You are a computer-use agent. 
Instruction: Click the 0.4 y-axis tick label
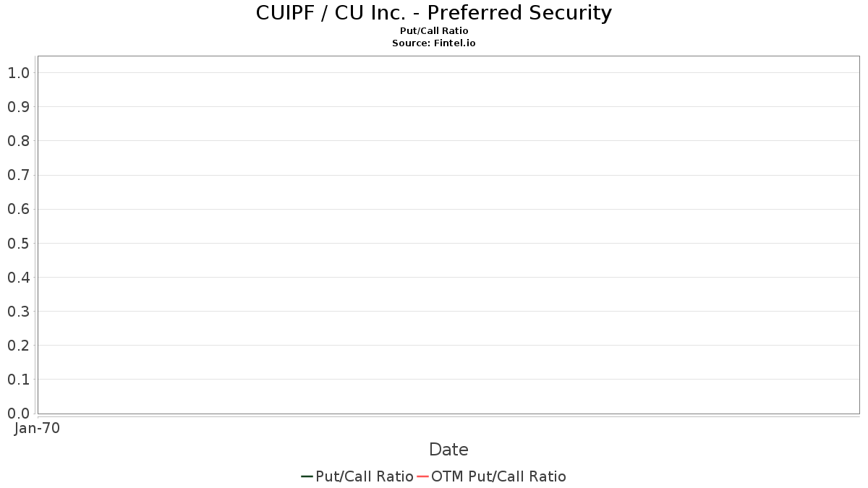(x=18, y=278)
